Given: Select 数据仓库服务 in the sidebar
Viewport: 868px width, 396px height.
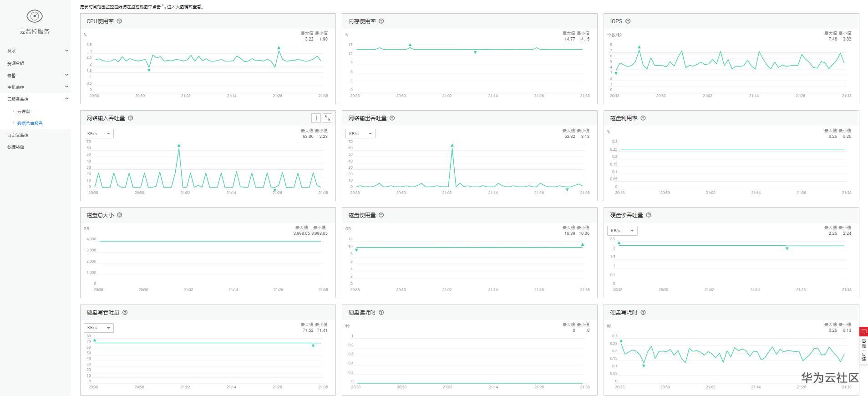Looking at the screenshot, I should point(30,123).
